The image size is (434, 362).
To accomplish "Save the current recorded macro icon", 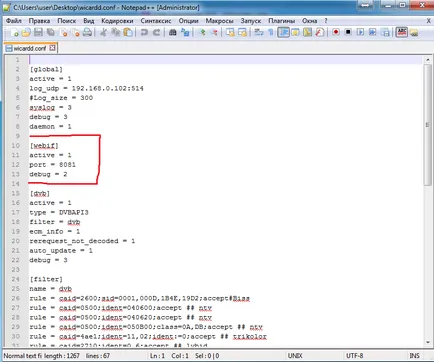I will click(385, 32).
